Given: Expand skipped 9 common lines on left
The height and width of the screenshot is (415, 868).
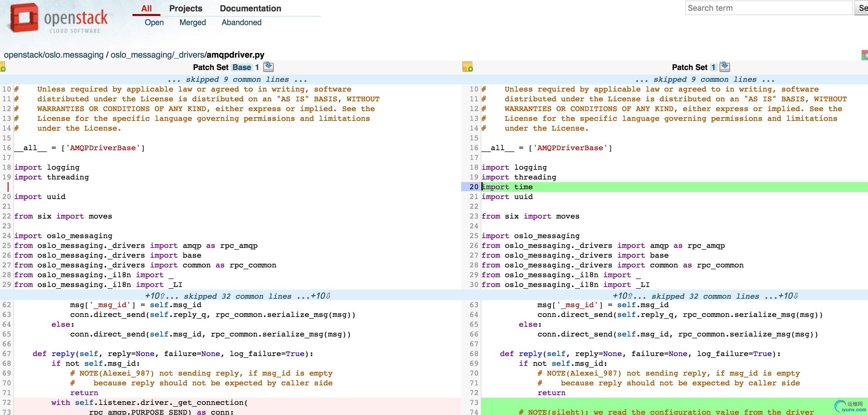Looking at the screenshot, I should coord(237,79).
